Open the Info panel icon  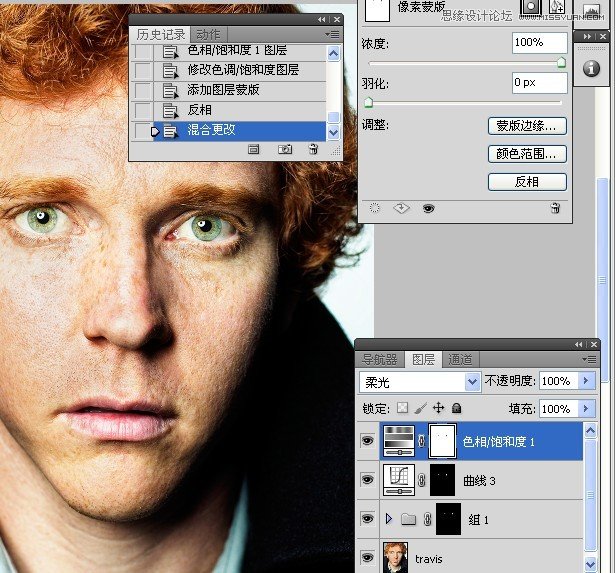(591, 69)
